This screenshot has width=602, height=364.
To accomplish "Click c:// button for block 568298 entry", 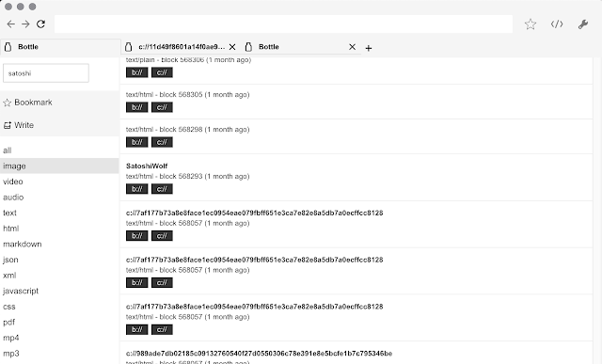I will [x=162, y=142].
